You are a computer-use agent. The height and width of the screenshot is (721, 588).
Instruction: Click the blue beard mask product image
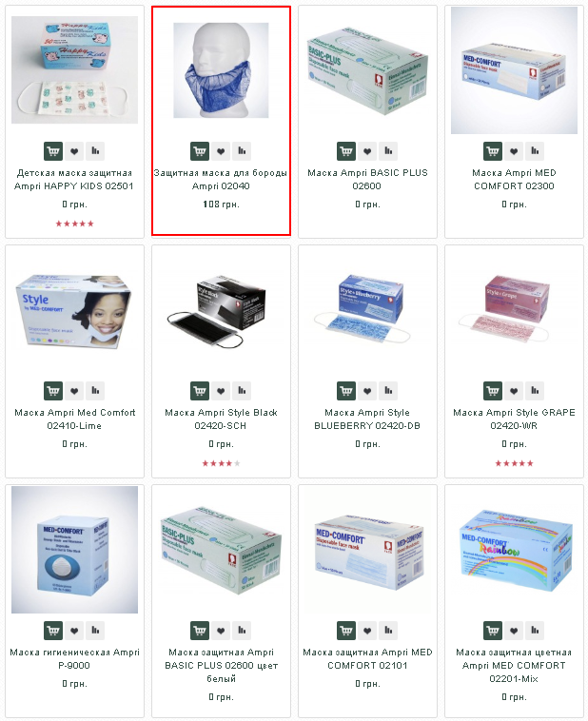[221, 70]
